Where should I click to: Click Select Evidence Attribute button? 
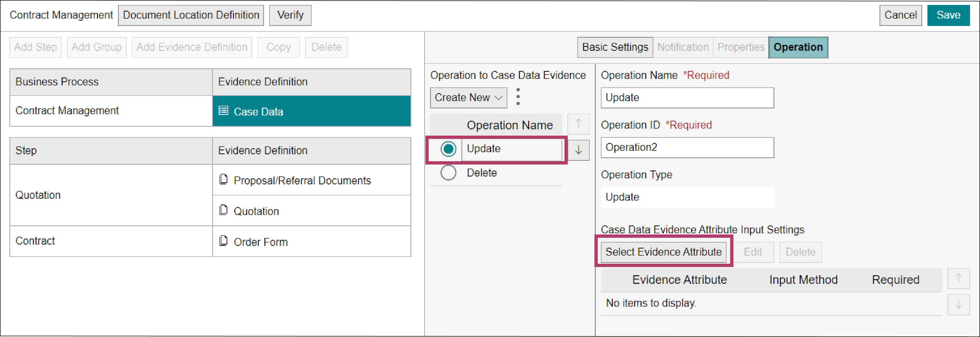[663, 252]
